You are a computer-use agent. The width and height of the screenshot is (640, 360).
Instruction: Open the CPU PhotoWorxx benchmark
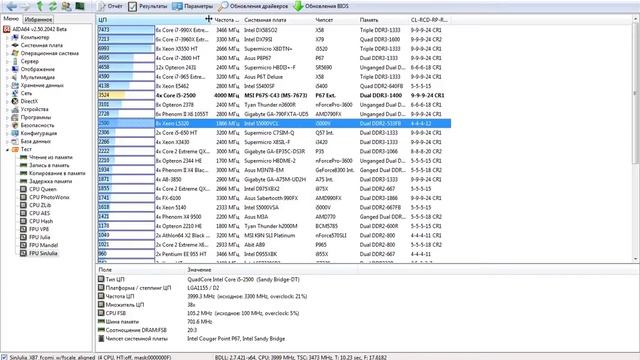coord(45,197)
